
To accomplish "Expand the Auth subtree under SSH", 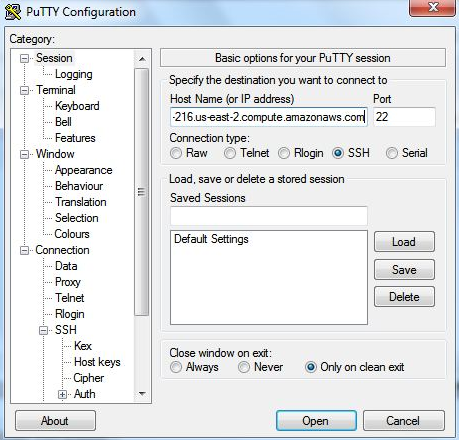I will pyautogui.click(x=62, y=394).
